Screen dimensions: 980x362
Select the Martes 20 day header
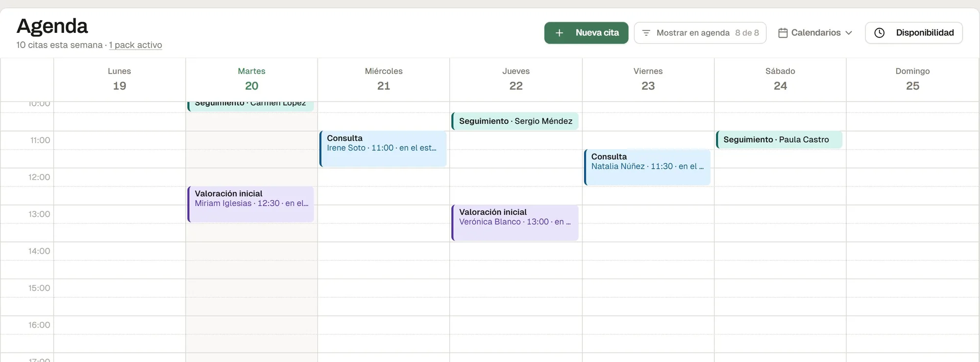(x=252, y=79)
